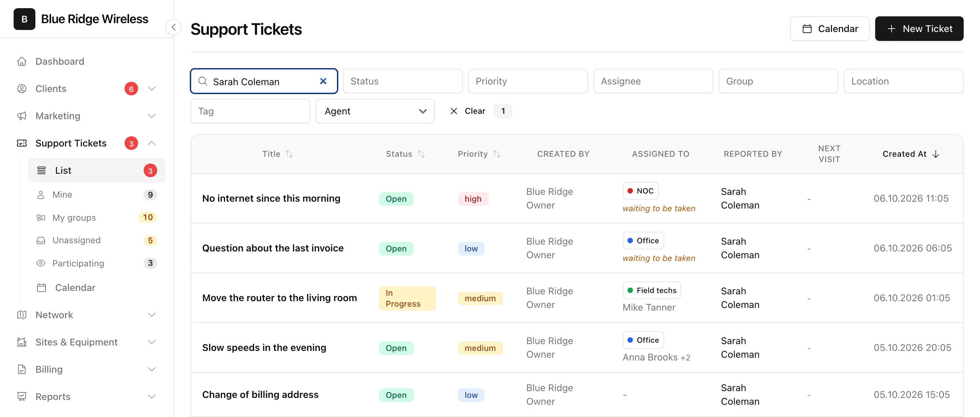This screenshot has width=980, height=417.
Task: Clear the Sarah Coleman search text
Action: 323,81
